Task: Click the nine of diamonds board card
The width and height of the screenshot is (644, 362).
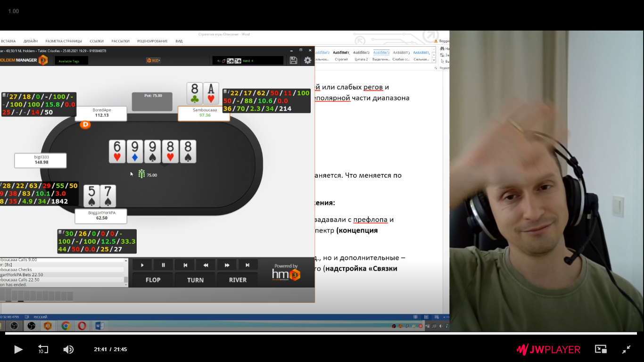Action: 135,151
